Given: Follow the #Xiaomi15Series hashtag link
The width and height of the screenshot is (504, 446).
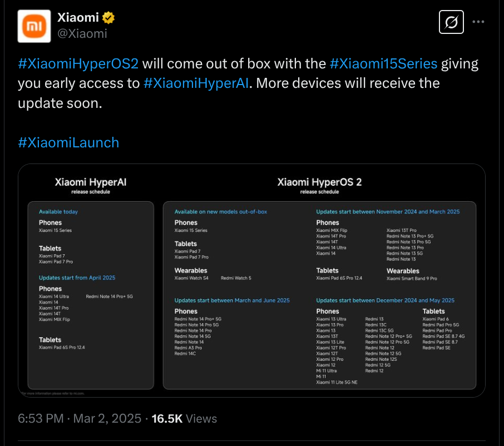Looking at the screenshot, I should [x=383, y=63].
